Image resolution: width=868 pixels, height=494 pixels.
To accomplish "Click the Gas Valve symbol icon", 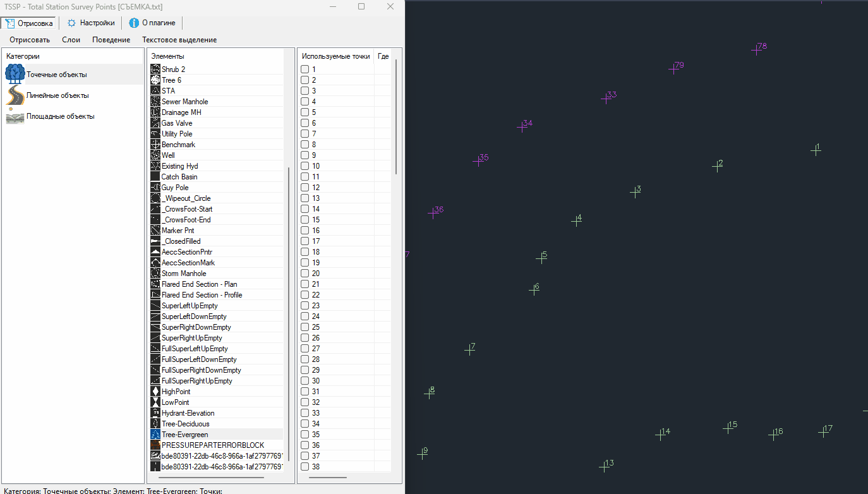I will click(155, 123).
